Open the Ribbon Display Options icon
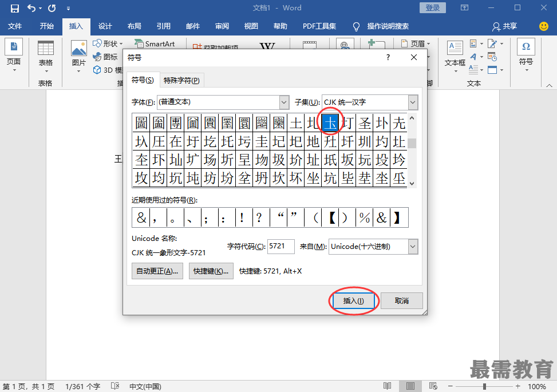This screenshot has width=557, height=392. click(x=464, y=8)
